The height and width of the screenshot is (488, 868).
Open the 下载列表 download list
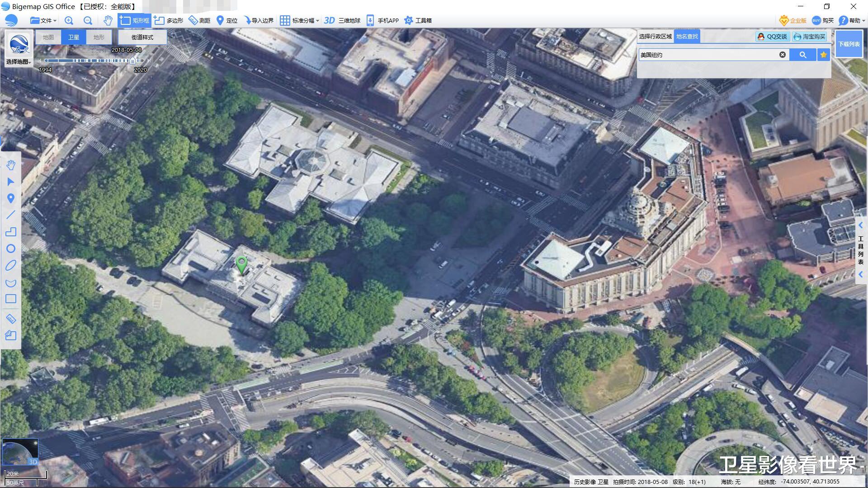coord(849,44)
